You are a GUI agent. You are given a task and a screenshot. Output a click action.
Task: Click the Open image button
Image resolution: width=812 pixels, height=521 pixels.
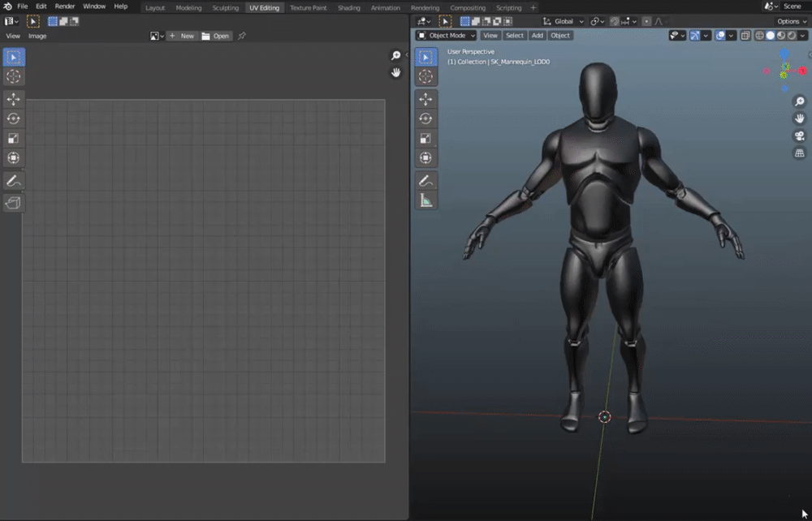point(216,36)
